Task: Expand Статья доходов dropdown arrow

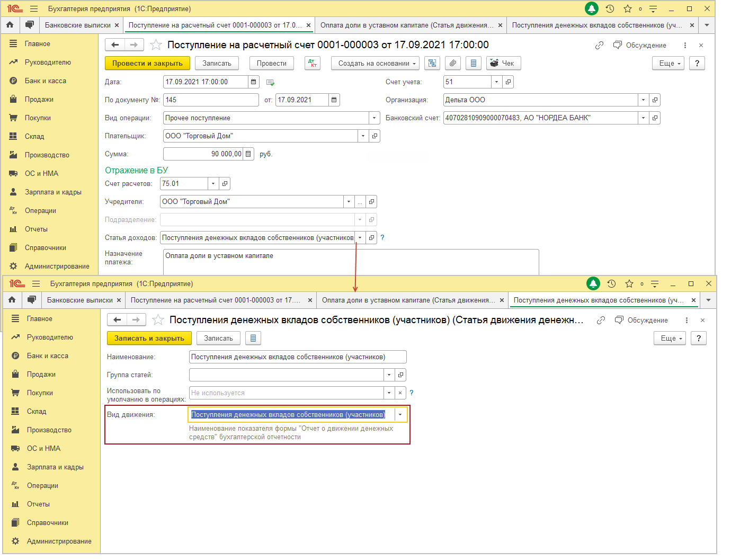Action: [360, 237]
